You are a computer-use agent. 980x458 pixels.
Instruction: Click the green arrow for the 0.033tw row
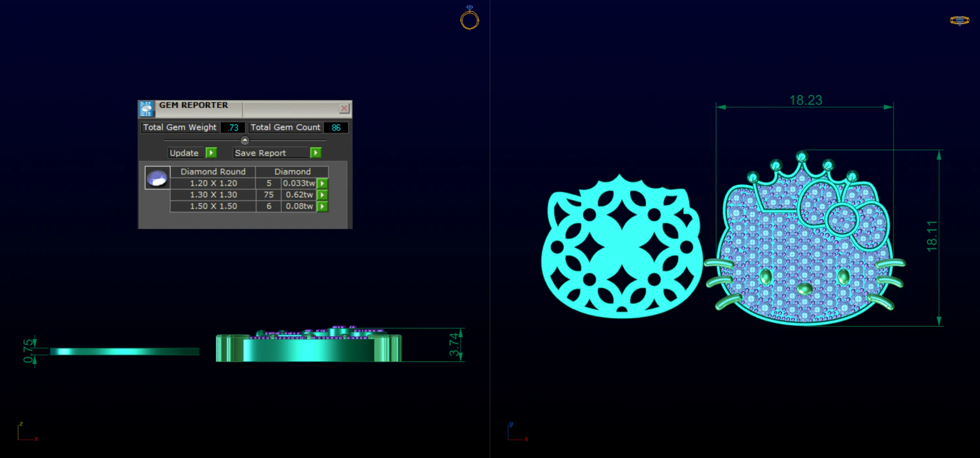(x=322, y=184)
